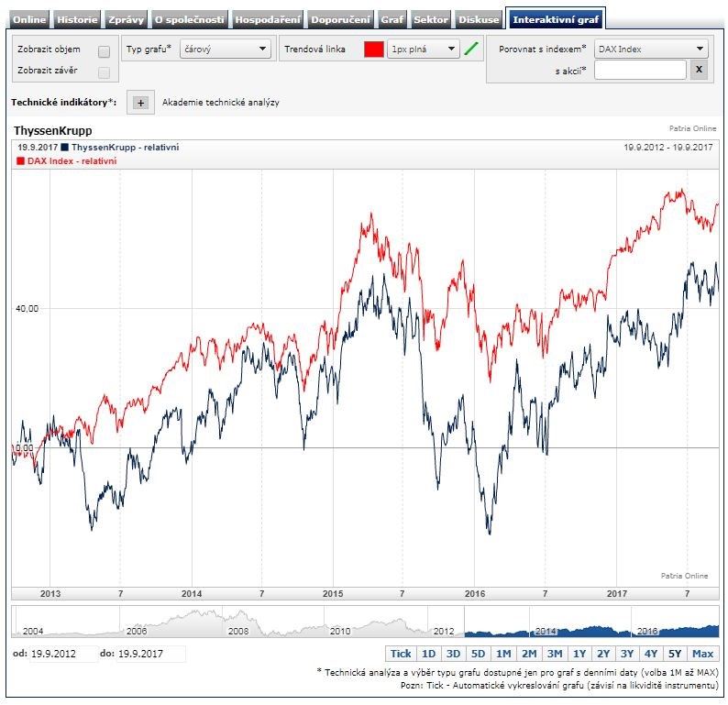Screen dimensions: 728x705
Task: Clear stock comparison with the x button
Action: (699, 70)
